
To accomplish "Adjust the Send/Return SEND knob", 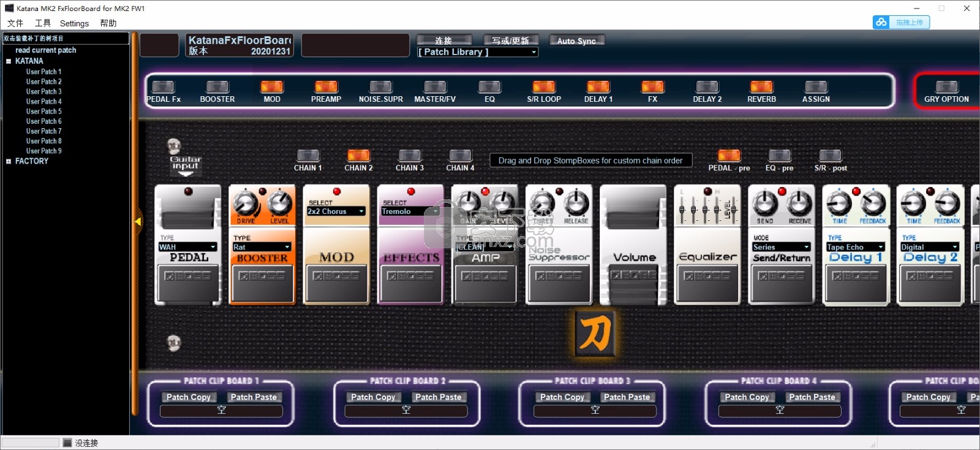I will pos(765,204).
